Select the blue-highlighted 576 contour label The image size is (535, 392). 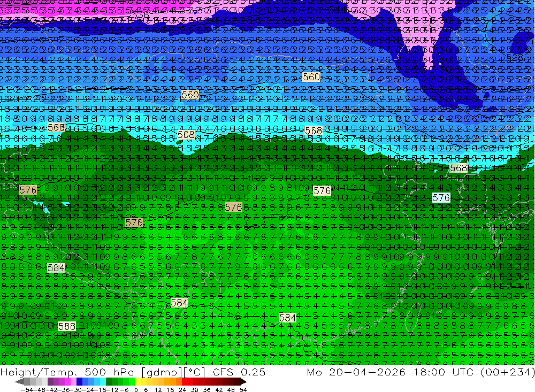441,197
